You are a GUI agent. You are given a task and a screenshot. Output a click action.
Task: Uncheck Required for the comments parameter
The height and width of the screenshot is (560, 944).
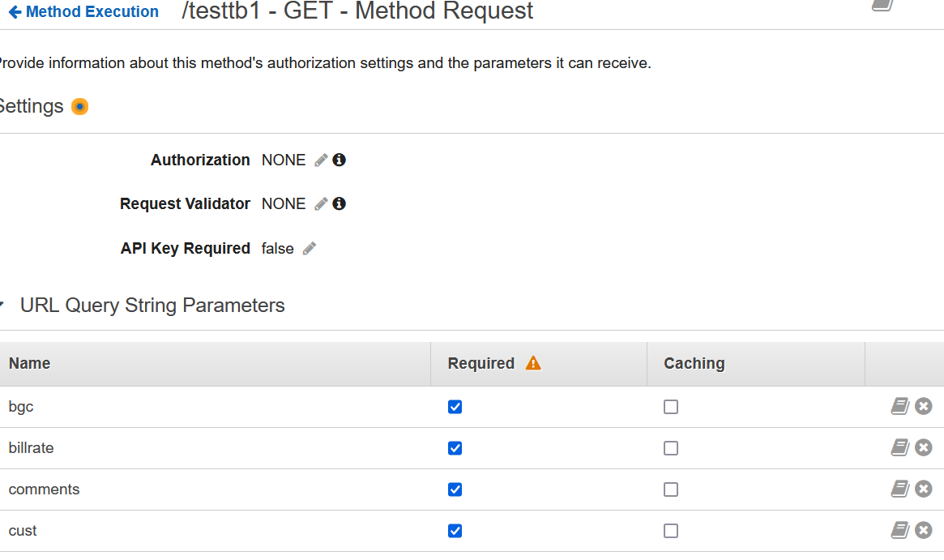pyautogui.click(x=455, y=489)
